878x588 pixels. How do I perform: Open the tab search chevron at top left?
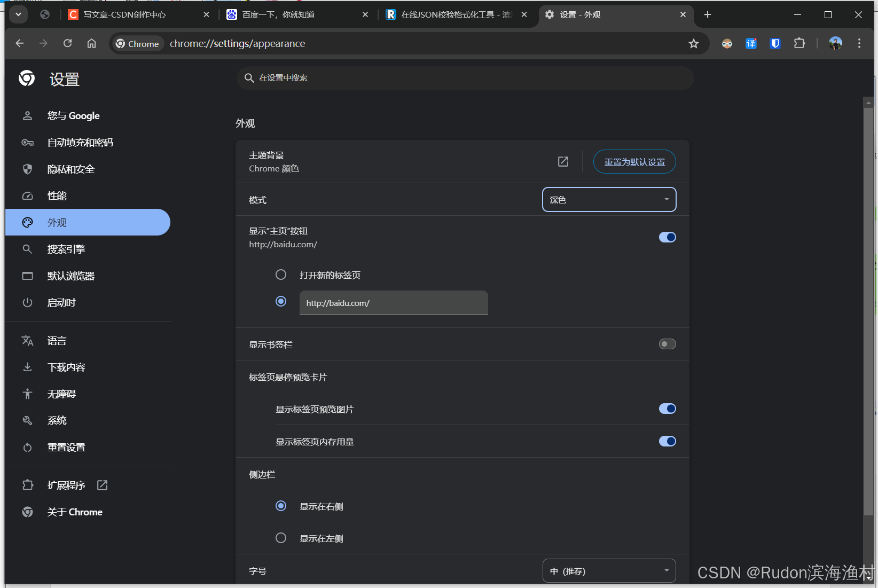click(18, 14)
